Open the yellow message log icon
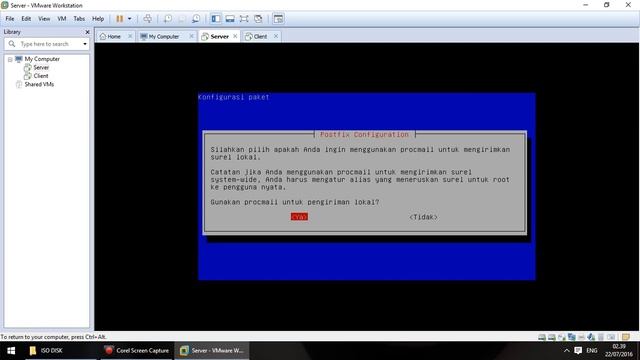Screen dimensions: 640x360 (x=626, y=337)
